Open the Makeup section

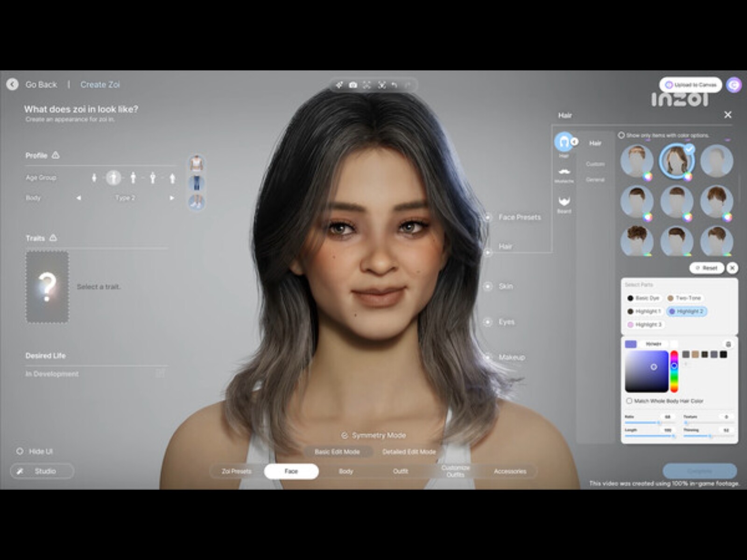pos(512,357)
